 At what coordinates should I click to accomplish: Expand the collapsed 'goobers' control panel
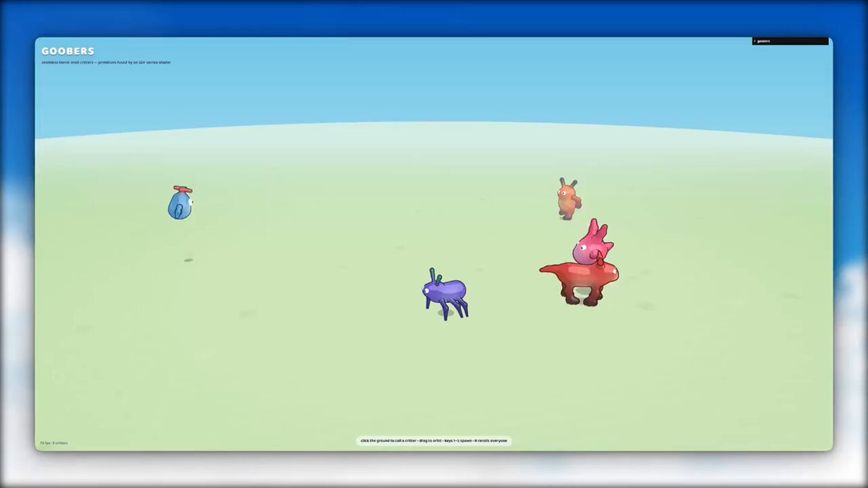click(790, 41)
